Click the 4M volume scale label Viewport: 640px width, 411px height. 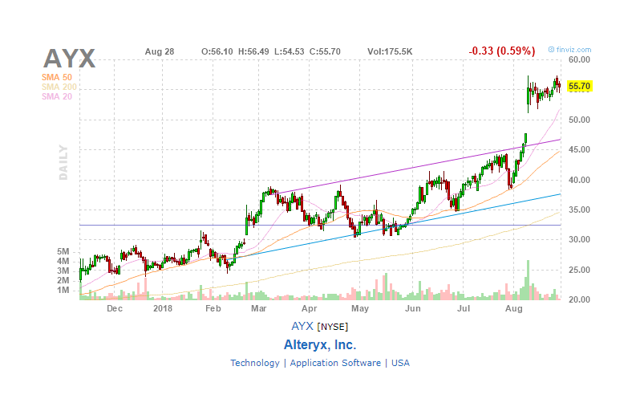click(x=63, y=261)
